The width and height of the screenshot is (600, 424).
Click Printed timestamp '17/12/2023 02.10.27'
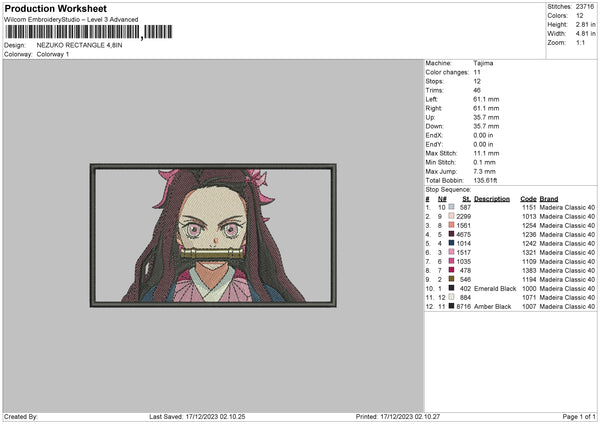410,416
